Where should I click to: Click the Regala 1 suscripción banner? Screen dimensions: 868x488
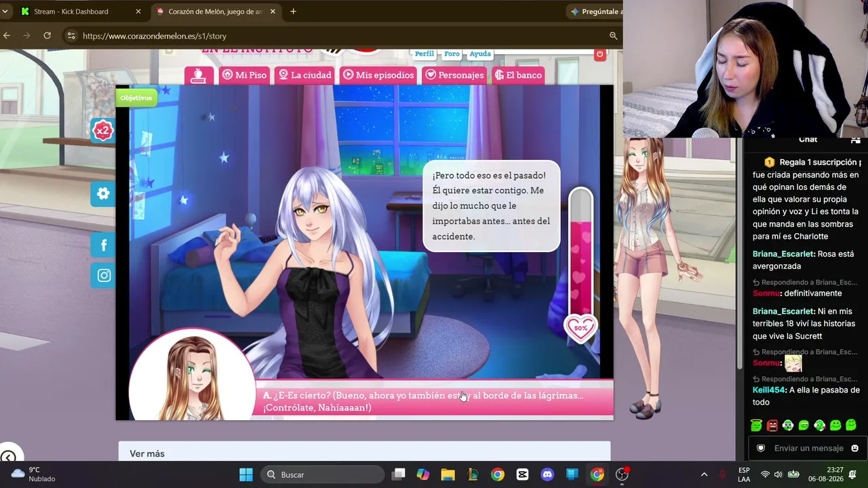tap(812, 163)
